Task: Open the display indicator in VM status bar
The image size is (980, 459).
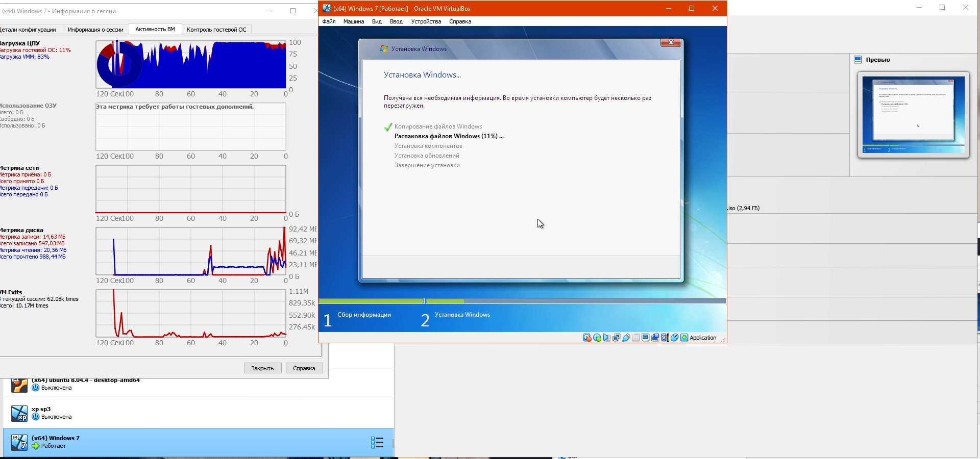Action: click(646, 338)
